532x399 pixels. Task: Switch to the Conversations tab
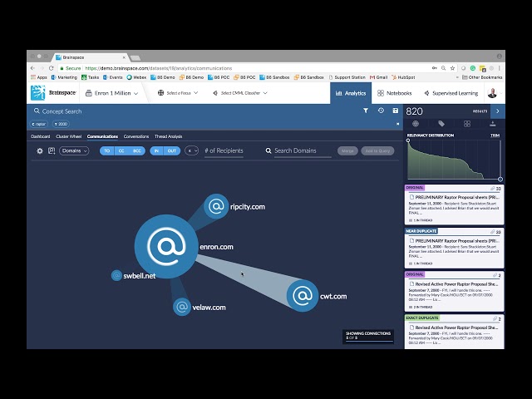click(136, 136)
